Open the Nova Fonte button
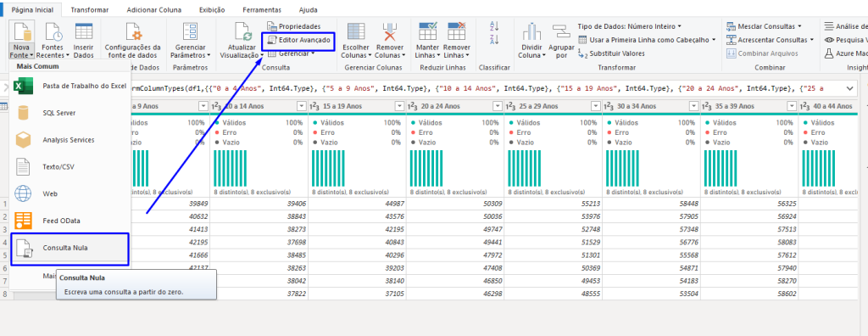This screenshot has height=336, width=868. tap(22, 40)
